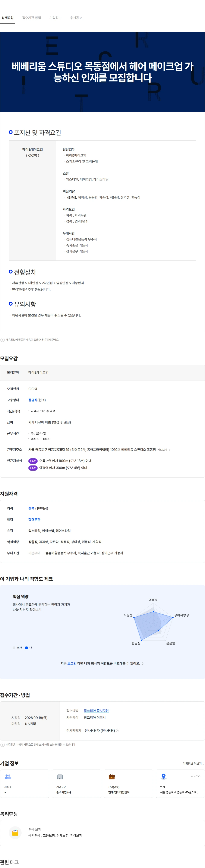Click 성취지향성 label on radar chart
This screenshot has width=205, height=868.
click(x=182, y=615)
